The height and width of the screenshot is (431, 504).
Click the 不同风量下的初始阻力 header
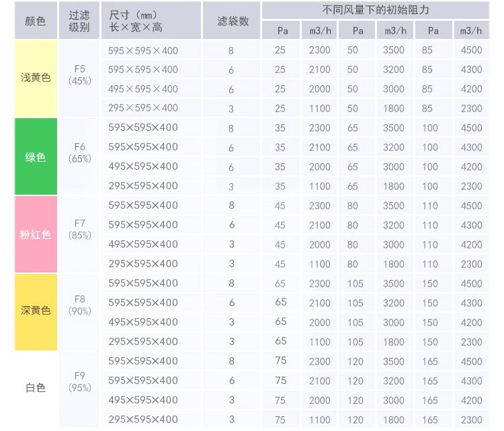(375, 11)
